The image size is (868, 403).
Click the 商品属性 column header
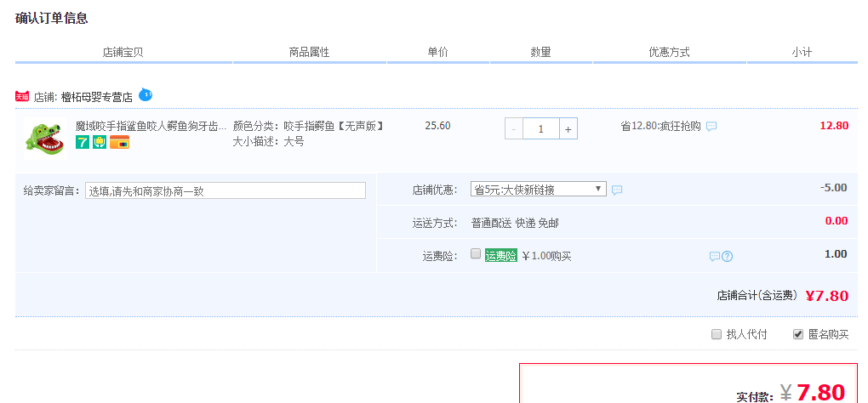[310, 53]
